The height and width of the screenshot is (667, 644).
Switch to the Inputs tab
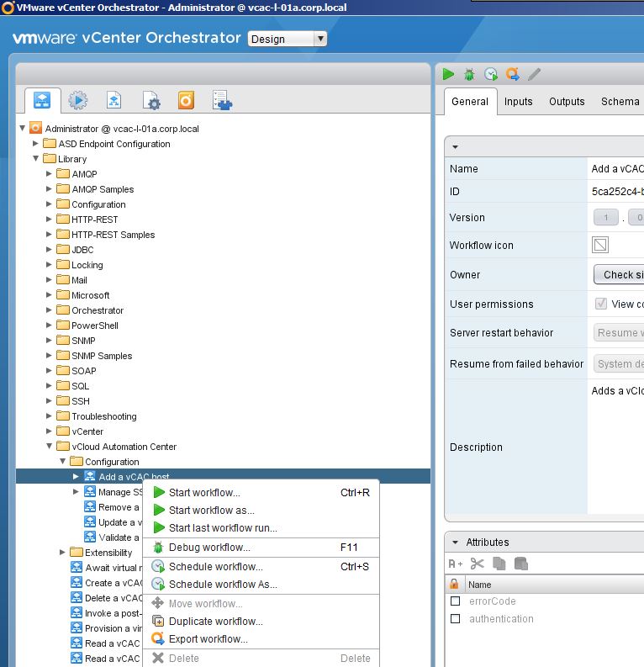pyautogui.click(x=518, y=102)
